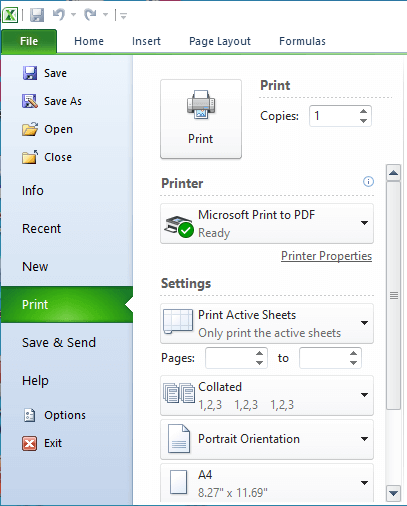Click the large Print button

pos(201,119)
